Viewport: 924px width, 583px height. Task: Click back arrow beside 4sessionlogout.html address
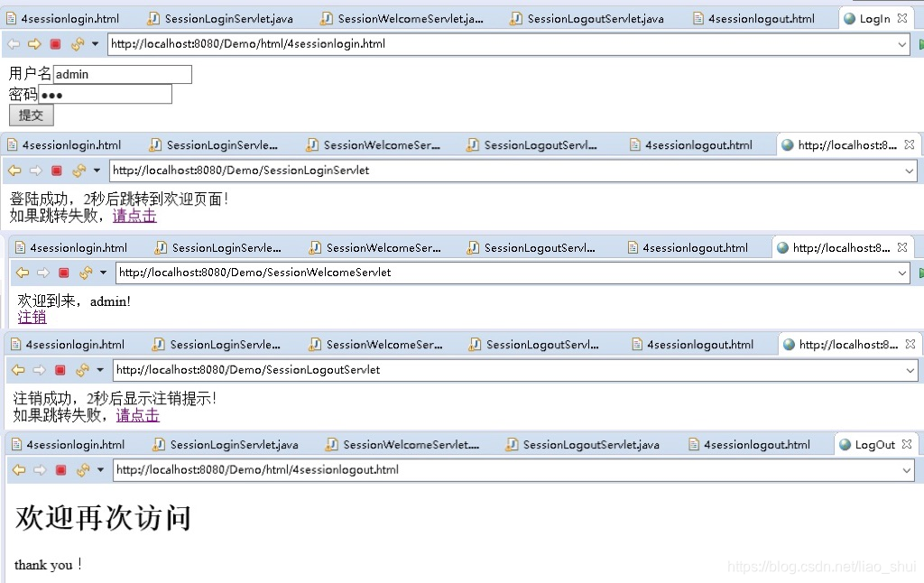tap(19, 470)
